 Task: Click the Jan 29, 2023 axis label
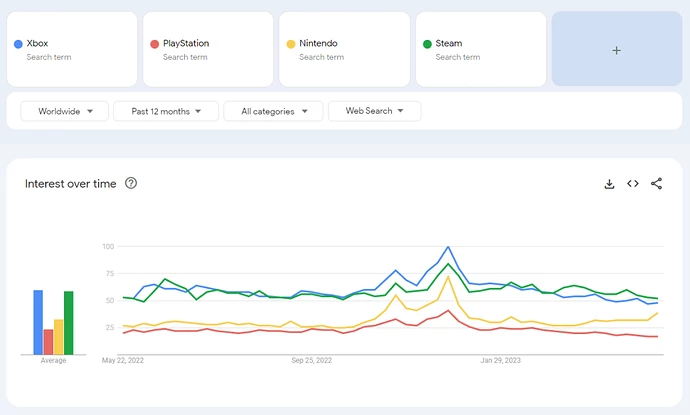[x=500, y=360]
